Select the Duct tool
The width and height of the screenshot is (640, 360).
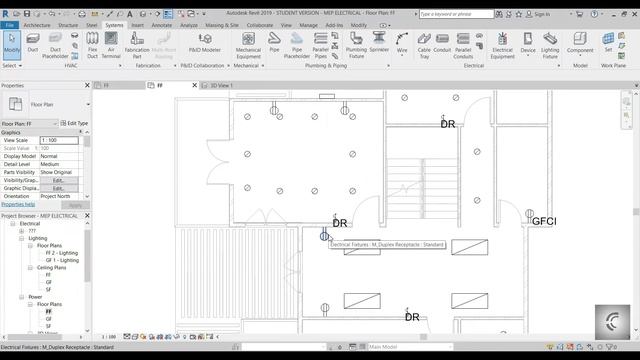coord(33,43)
